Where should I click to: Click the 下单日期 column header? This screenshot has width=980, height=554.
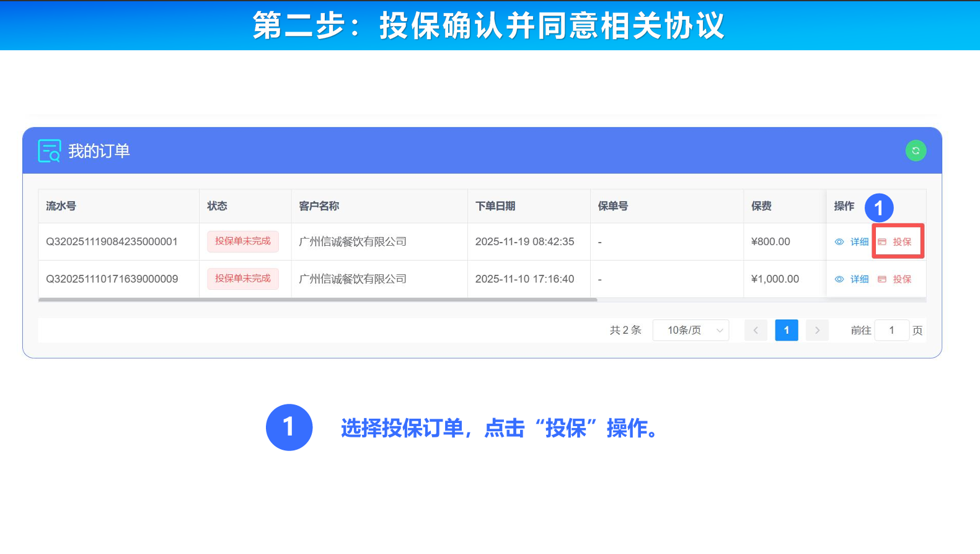(495, 206)
